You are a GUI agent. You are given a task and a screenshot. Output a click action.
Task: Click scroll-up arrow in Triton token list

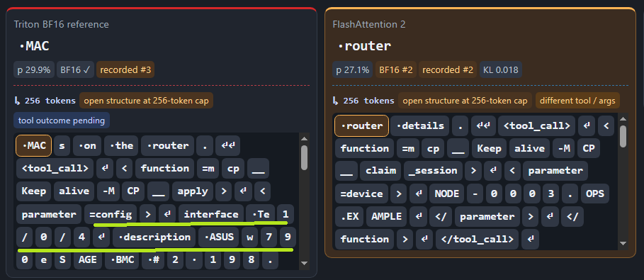[305, 138]
